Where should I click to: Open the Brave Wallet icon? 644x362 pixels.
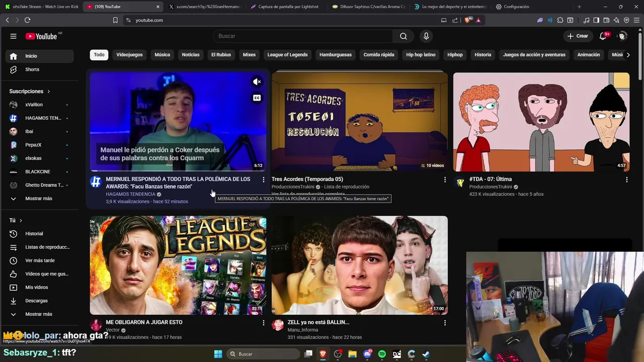point(606,20)
